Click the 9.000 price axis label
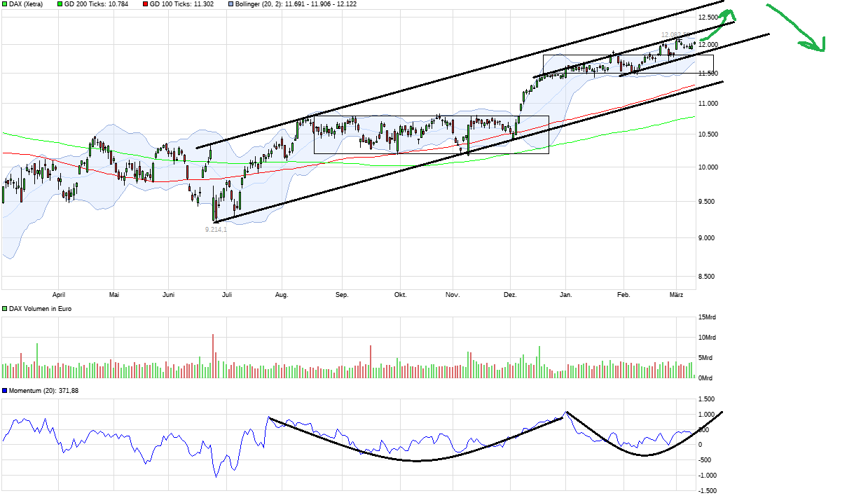This screenshot has width=868, height=498. pos(708,238)
